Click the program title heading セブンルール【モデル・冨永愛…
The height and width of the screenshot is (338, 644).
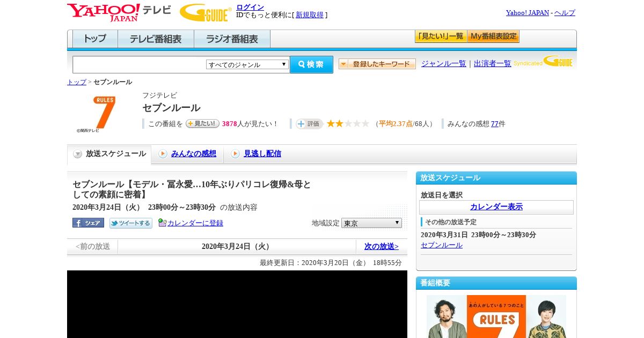coord(192,189)
